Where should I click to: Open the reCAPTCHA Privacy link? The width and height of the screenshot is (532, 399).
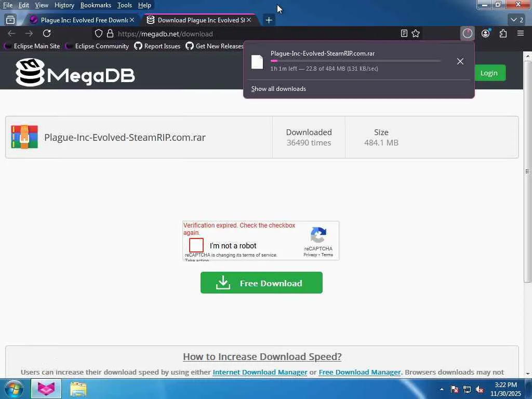tap(310, 255)
